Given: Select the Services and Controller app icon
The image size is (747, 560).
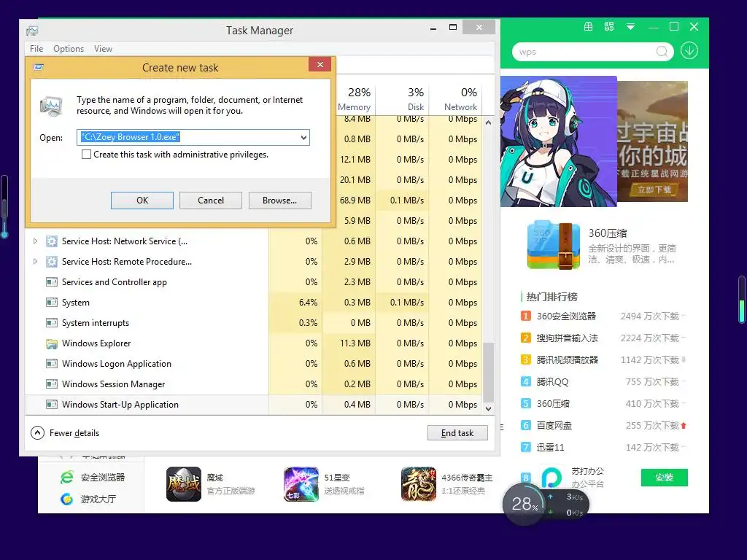Looking at the screenshot, I should tap(52, 282).
